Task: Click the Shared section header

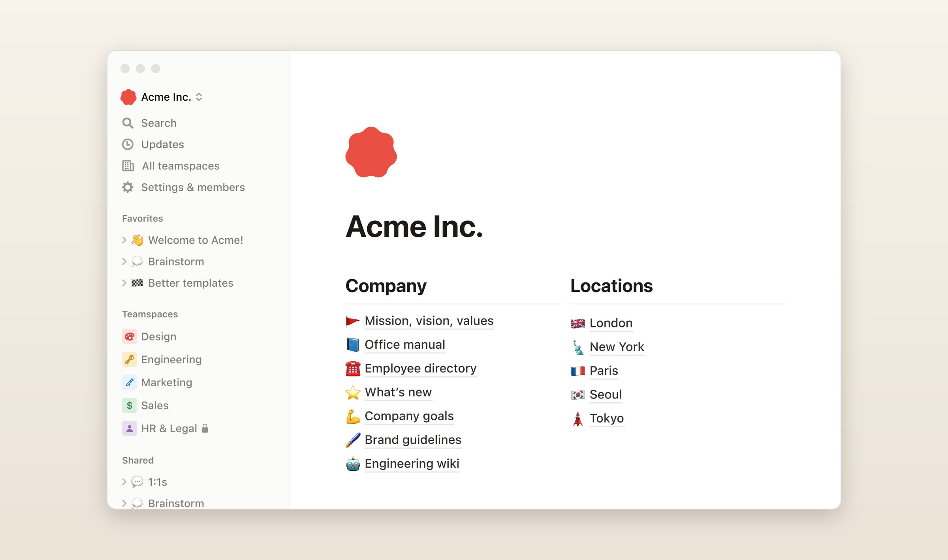Action: point(137,460)
